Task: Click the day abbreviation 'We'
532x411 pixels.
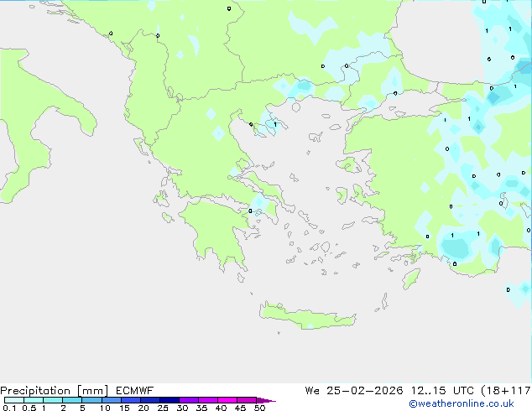Action: [312, 391]
